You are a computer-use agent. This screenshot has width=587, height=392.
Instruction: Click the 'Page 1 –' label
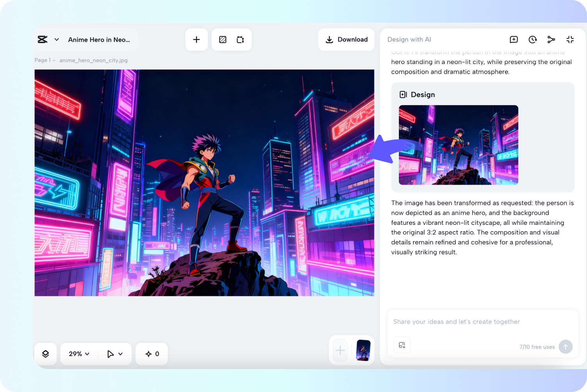point(45,60)
